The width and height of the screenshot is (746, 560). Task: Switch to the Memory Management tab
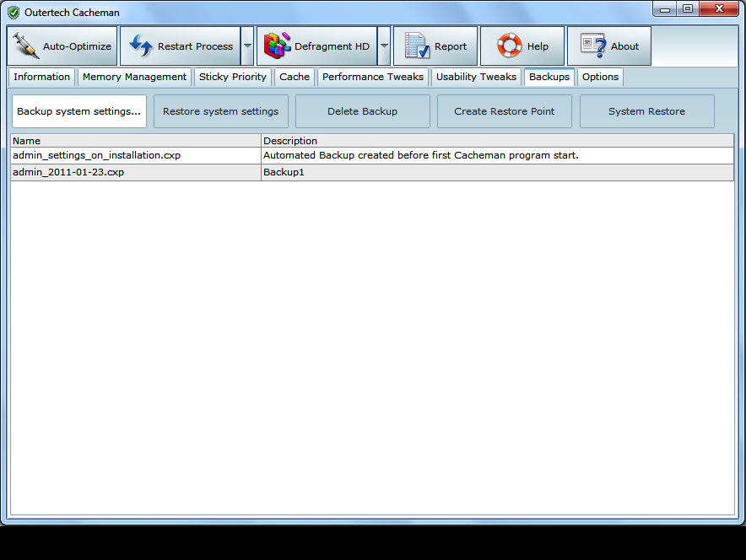tap(134, 77)
